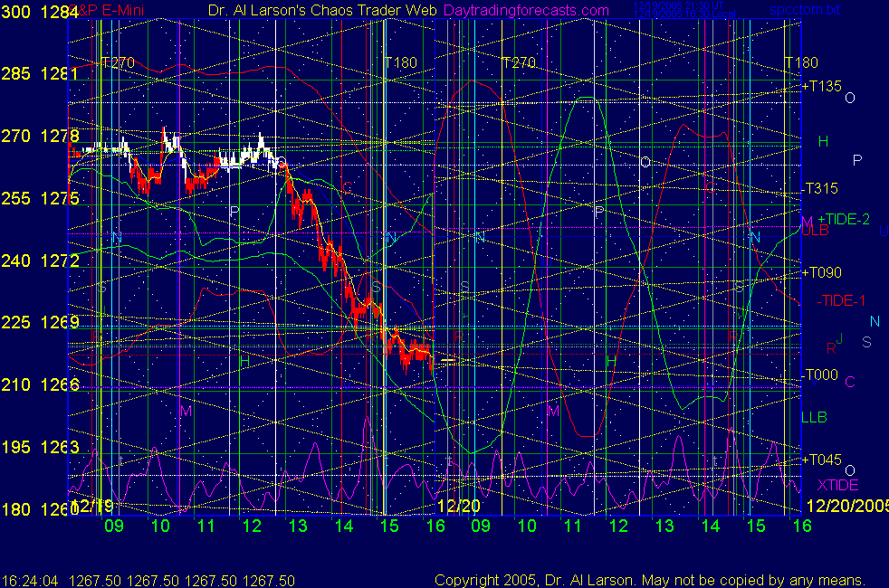Click the 180 1260 price axis label
The height and width of the screenshot is (588, 889).
click(40, 509)
